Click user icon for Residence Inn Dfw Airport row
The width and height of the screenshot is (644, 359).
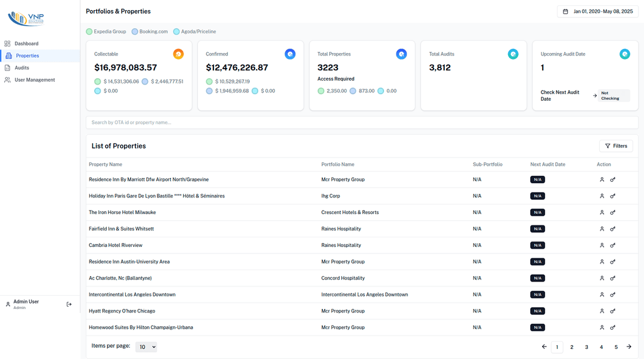tap(602, 179)
